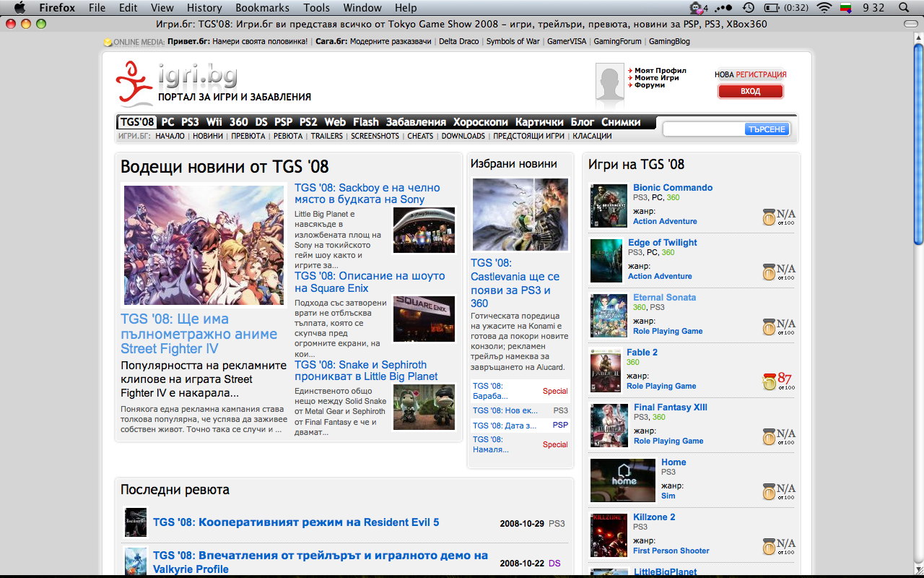924x578 pixels.
Task: Click the window toolbar toggle pill button
Action: pyautogui.click(x=910, y=24)
